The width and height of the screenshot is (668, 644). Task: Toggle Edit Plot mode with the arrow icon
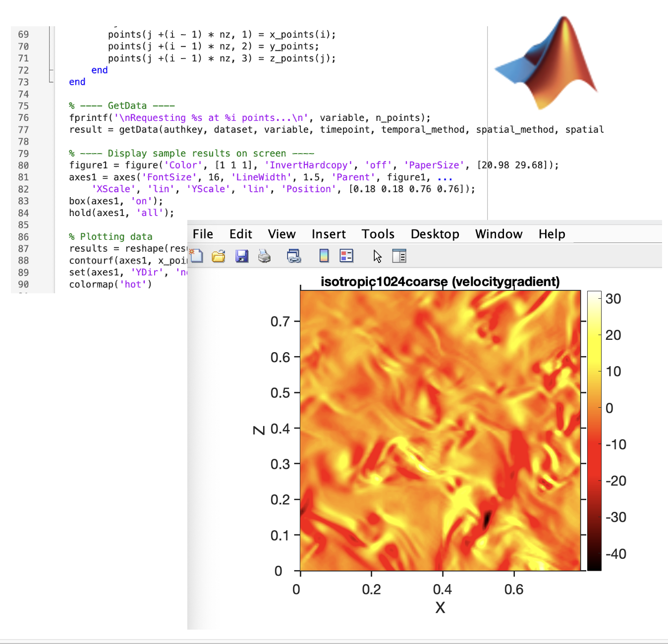(x=377, y=256)
